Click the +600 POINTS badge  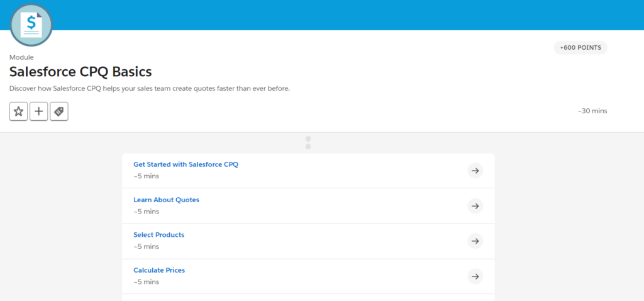tap(580, 48)
